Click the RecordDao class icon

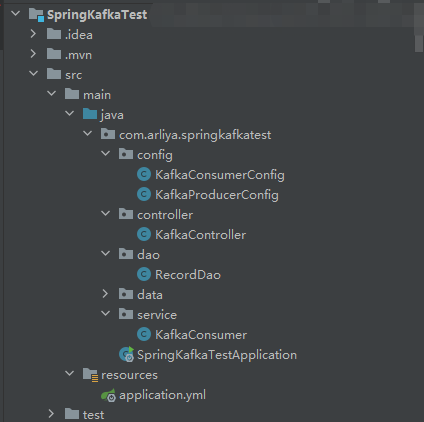click(x=144, y=275)
